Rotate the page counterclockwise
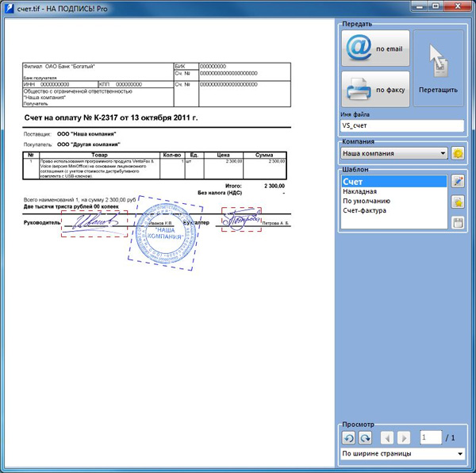 (348, 437)
